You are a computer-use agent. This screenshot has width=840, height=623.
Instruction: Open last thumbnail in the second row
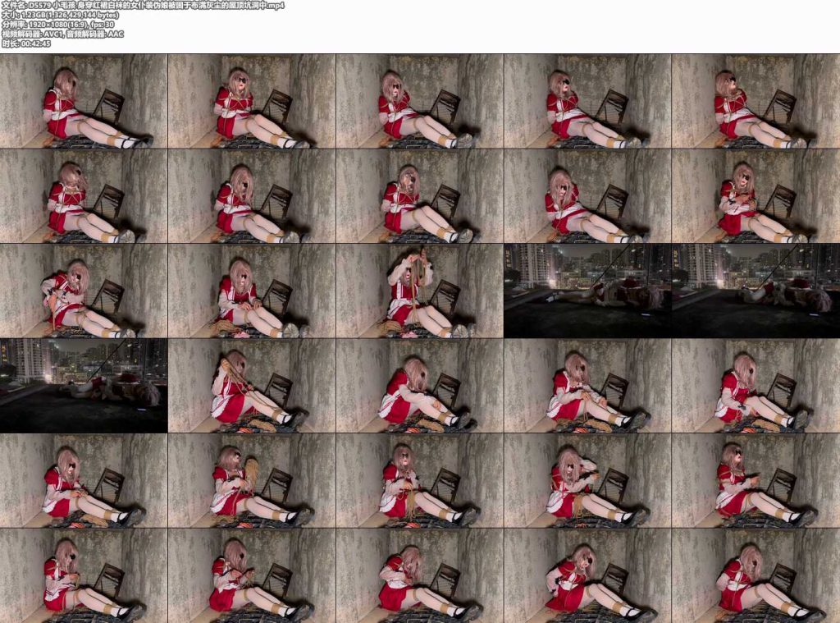pyautogui.click(x=756, y=195)
